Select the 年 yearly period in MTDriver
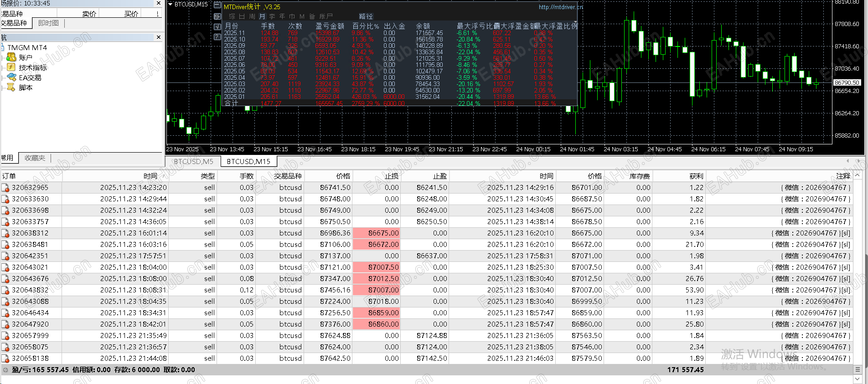868x384 pixels. pos(282,16)
